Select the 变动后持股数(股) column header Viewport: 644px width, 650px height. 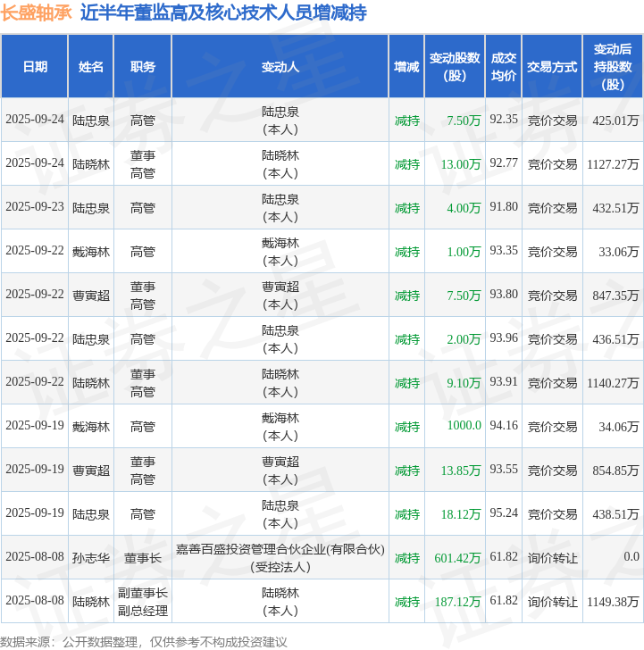point(613,66)
